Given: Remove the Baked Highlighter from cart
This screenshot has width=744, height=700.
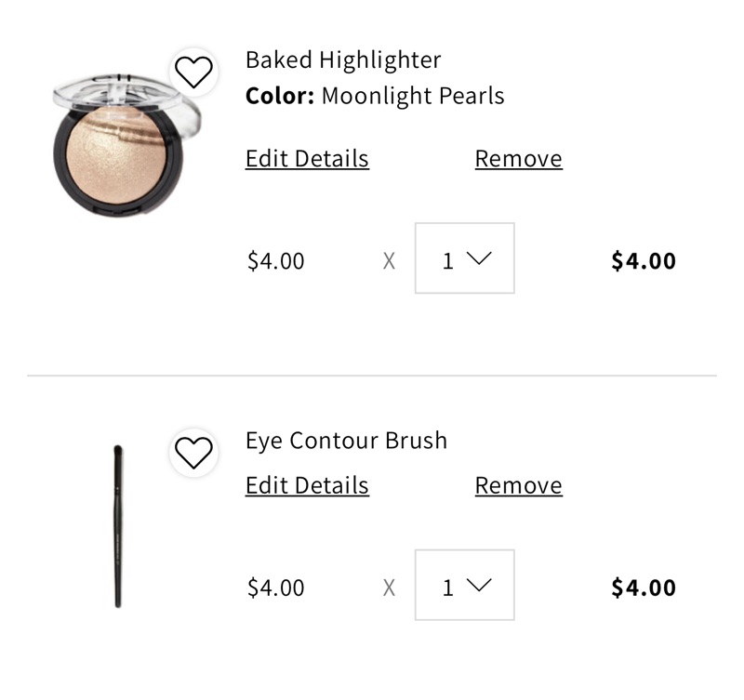Looking at the screenshot, I should (518, 159).
